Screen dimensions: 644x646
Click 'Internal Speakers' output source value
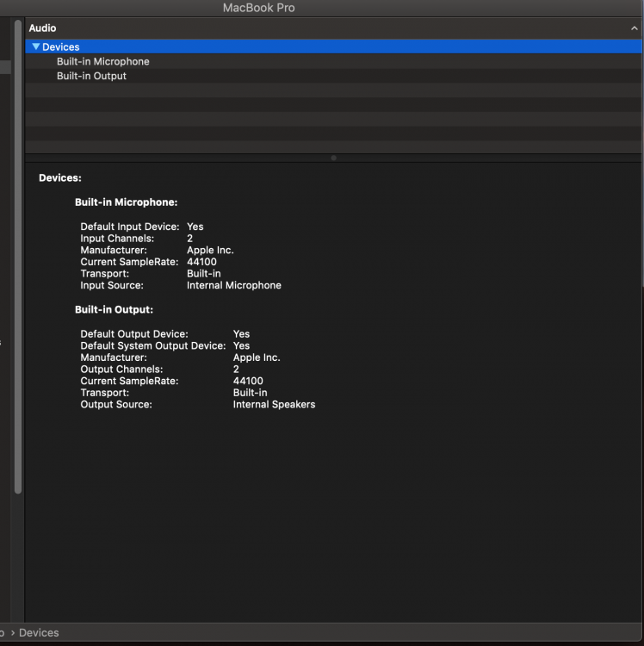275,404
